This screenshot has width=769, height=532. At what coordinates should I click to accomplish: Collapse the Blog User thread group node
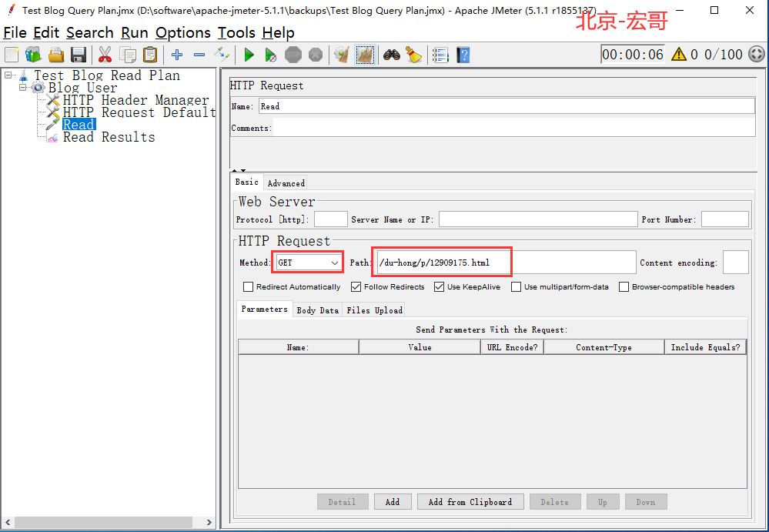(22, 87)
